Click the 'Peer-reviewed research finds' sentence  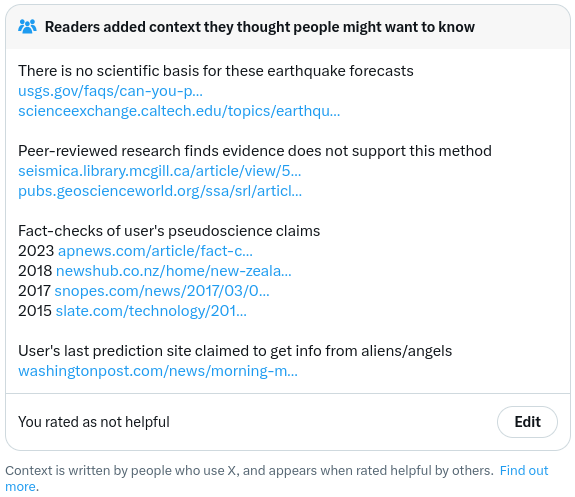[255, 151]
